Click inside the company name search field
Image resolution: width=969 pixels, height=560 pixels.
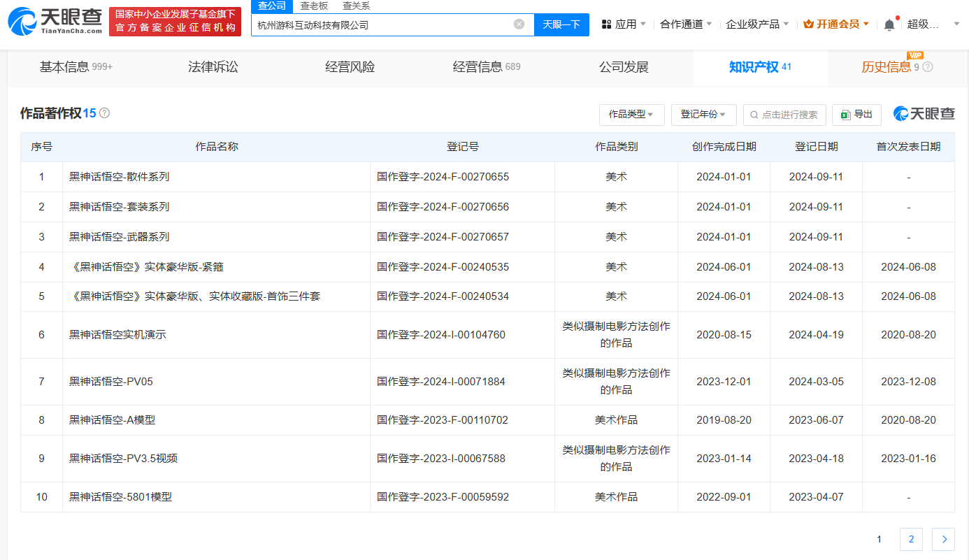tap(385, 24)
